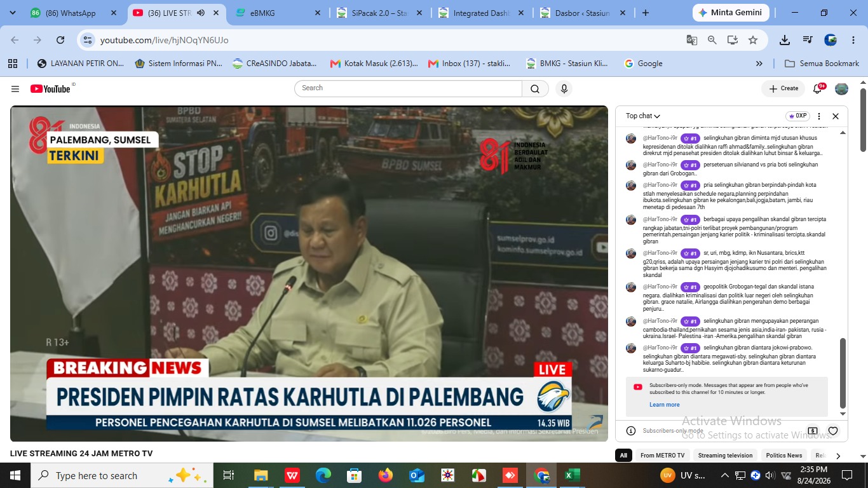Click the YouTube search magnifier button
The height and width of the screenshot is (488, 868).
[535, 89]
